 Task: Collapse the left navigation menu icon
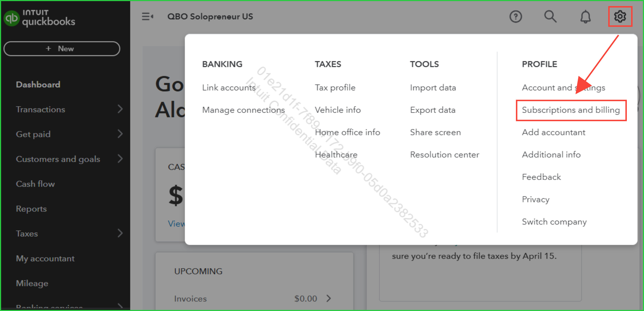click(148, 17)
